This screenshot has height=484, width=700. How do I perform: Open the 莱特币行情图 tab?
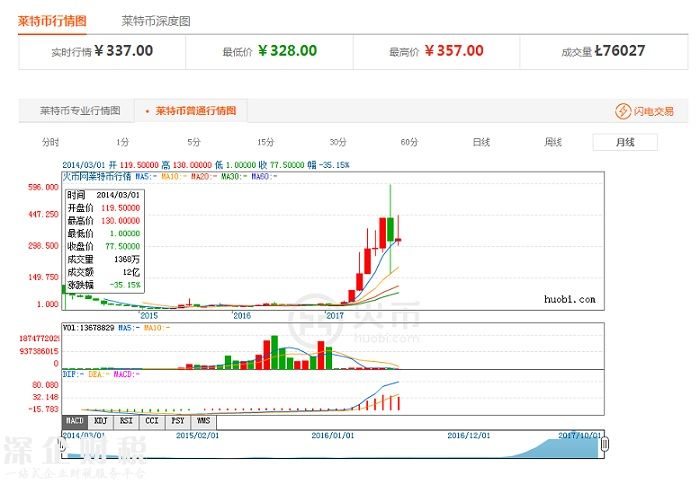52,21
